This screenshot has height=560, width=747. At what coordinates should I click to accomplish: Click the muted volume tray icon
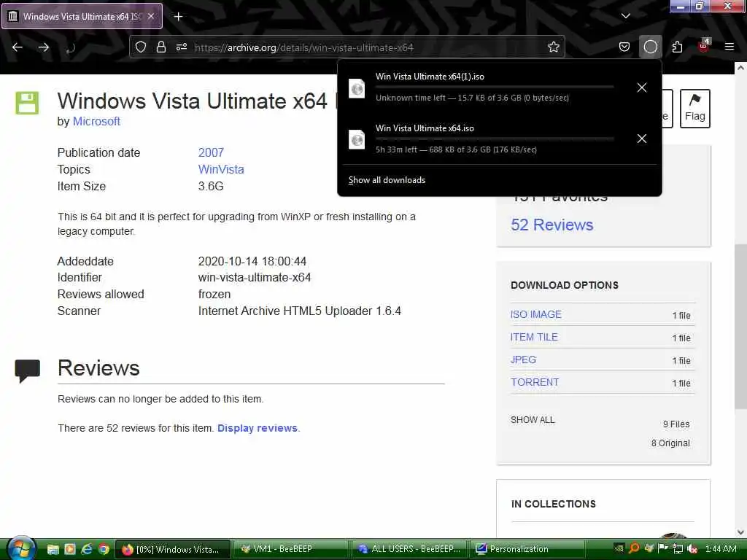click(x=692, y=549)
